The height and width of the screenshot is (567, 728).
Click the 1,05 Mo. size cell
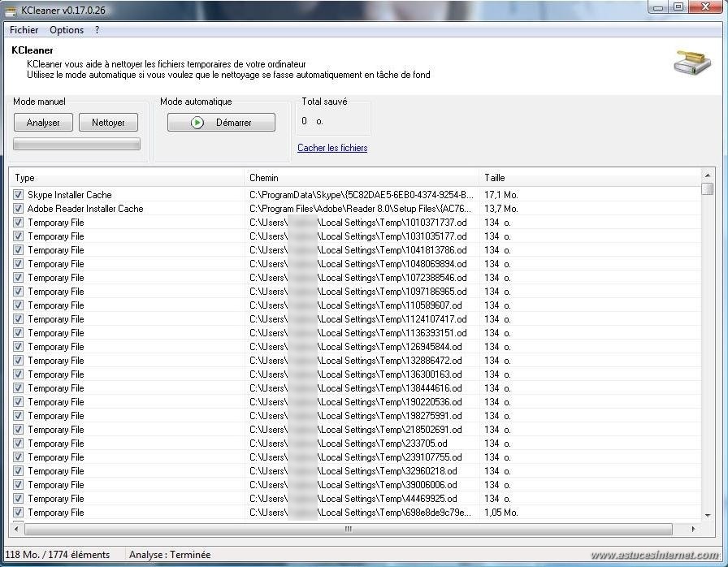(501, 513)
